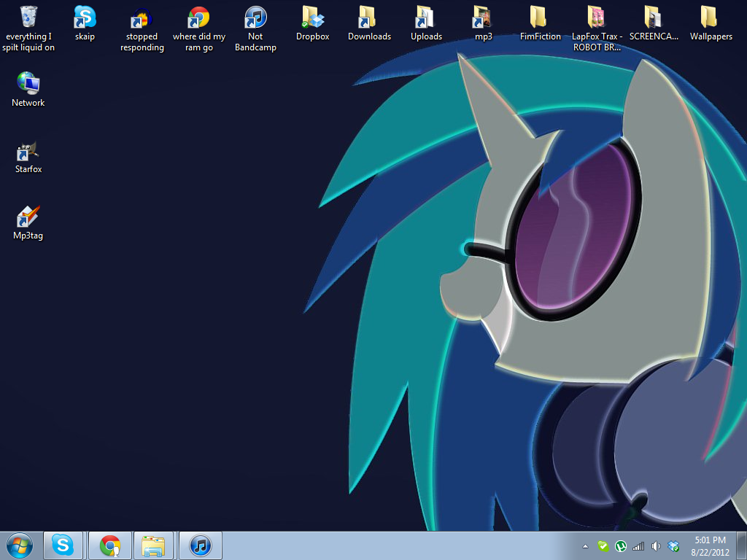Select the Downloads folder shortcut
747x560 pixels.
point(369,17)
